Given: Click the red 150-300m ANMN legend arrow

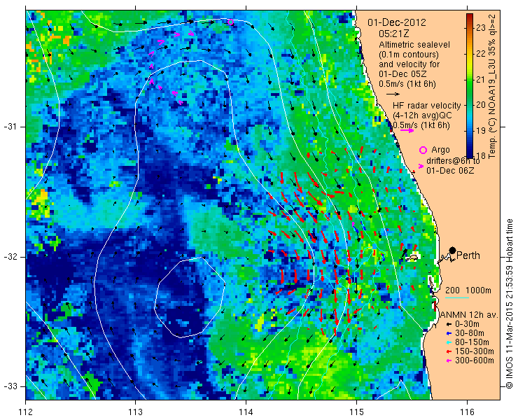Looking at the screenshot, I should tap(449, 351).
